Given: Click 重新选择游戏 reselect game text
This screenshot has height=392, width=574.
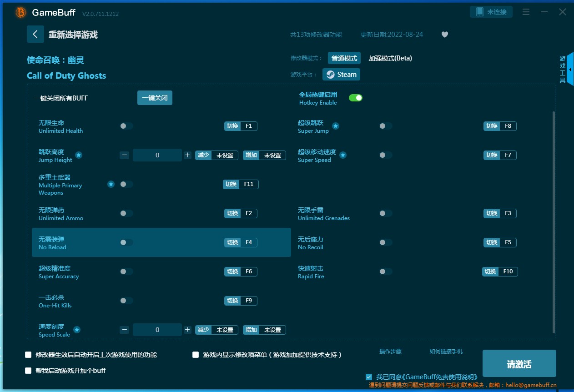Looking at the screenshot, I should point(73,35).
